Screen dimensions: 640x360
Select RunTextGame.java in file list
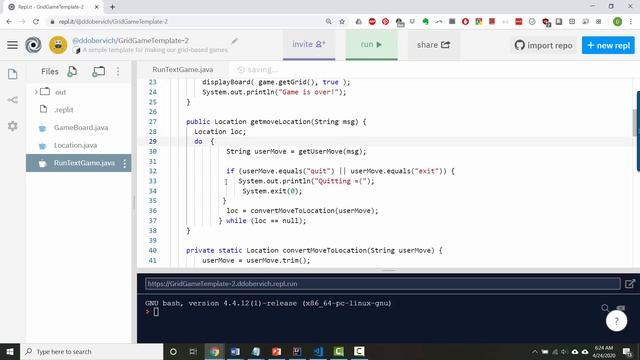pyautogui.click(x=79, y=163)
